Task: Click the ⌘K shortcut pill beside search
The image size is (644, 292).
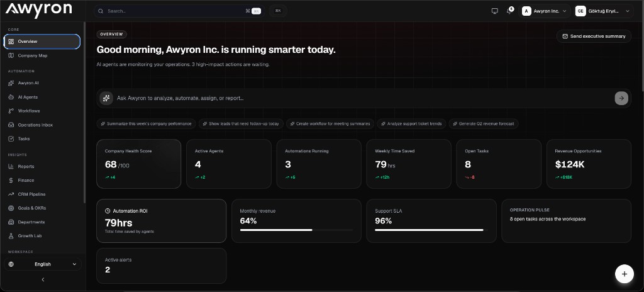Action: click(278, 11)
